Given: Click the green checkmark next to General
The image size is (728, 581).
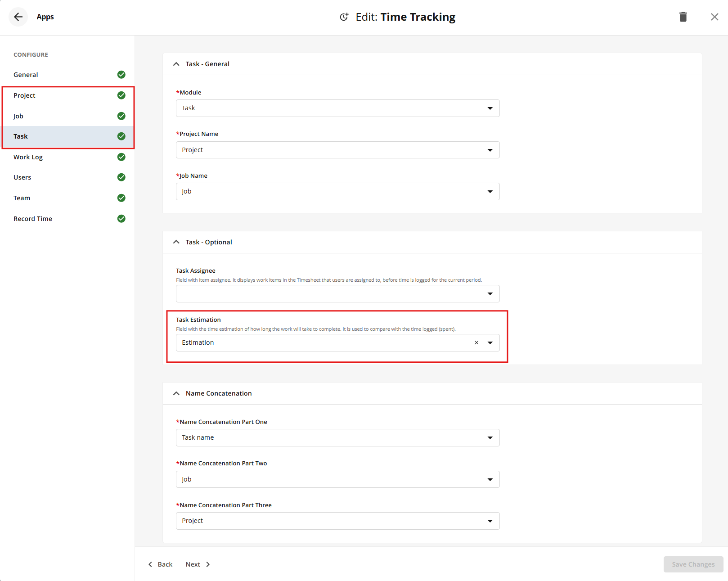Looking at the screenshot, I should click(x=121, y=75).
